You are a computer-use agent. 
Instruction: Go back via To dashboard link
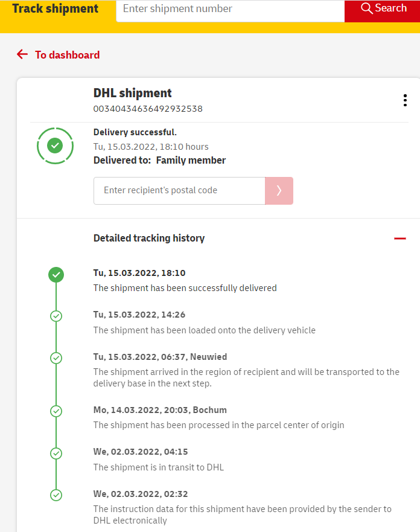67,55
